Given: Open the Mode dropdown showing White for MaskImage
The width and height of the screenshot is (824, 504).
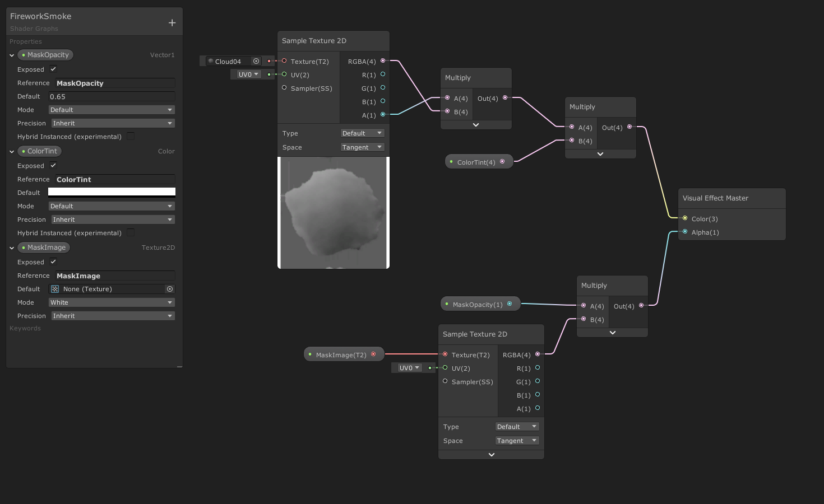Looking at the screenshot, I should tap(112, 302).
